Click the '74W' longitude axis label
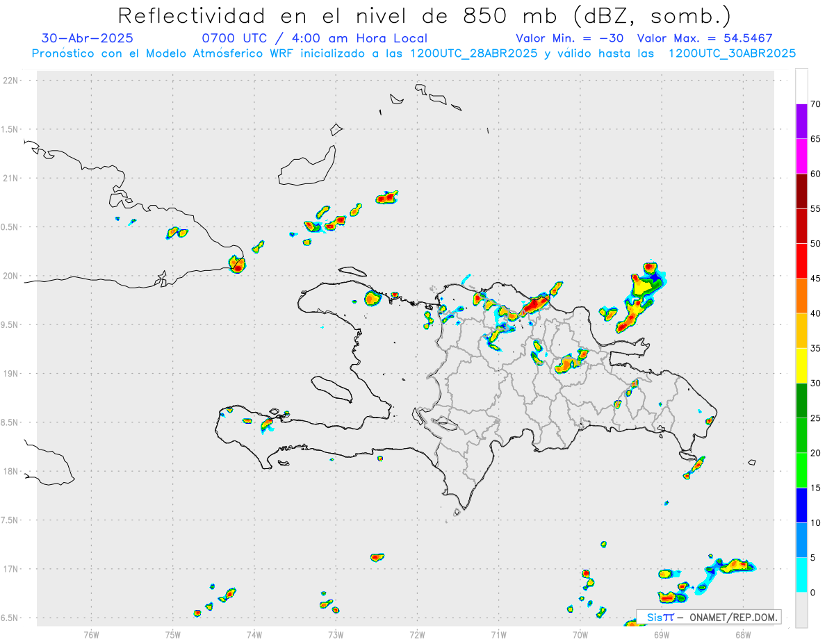Viewport: 834px width, 644px height. tap(254, 634)
